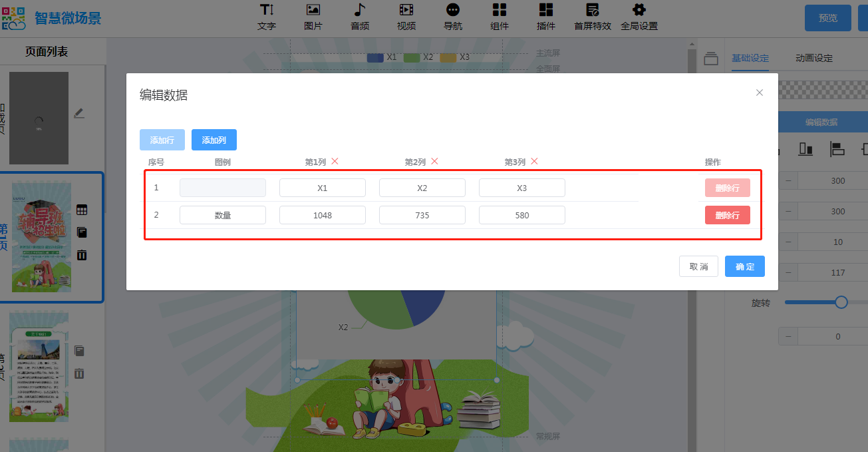868x452 pixels.
Task: Switch to the 动画设定 tab
Action: tap(813, 58)
